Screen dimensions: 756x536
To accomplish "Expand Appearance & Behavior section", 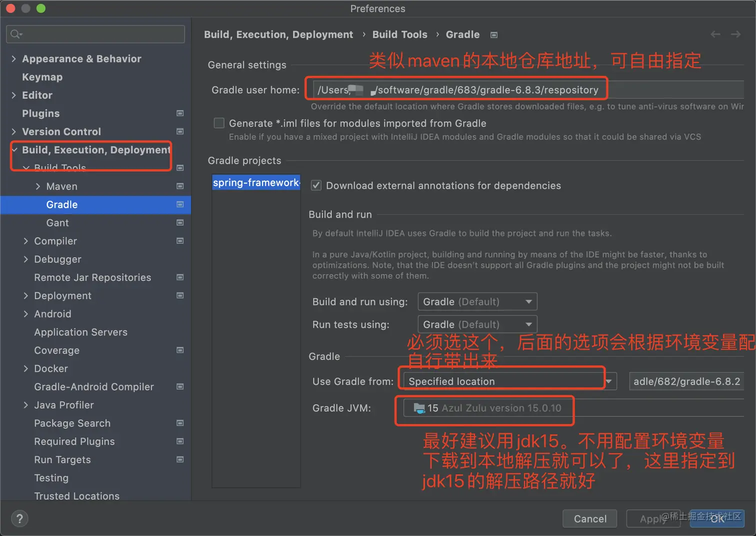I will [x=13, y=59].
